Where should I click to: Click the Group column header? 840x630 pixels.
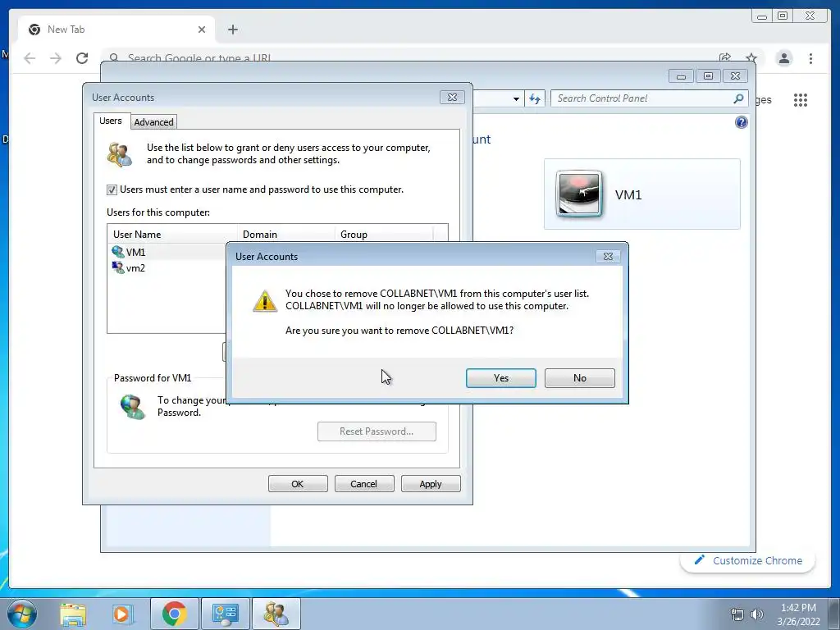pos(384,234)
